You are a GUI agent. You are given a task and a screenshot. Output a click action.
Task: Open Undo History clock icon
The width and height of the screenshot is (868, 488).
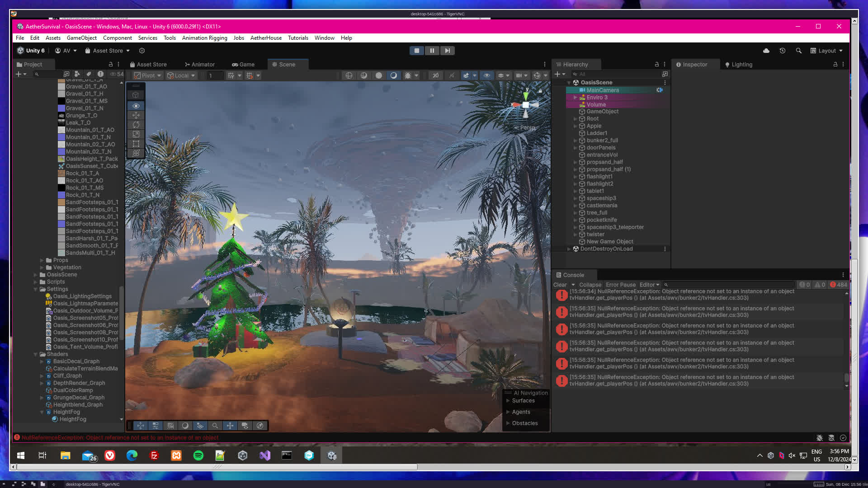pos(782,51)
